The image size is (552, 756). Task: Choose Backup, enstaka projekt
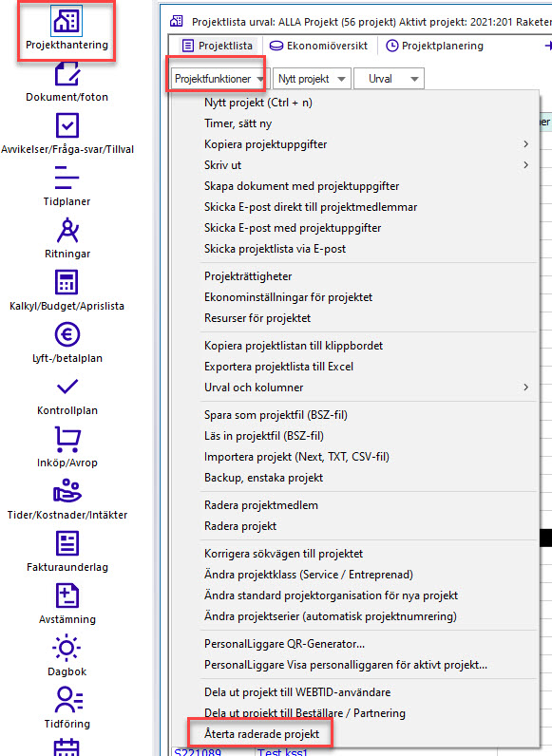pos(263,478)
